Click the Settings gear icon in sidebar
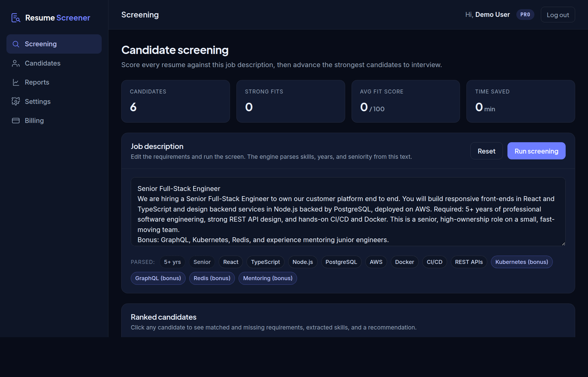The width and height of the screenshot is (588, 377). click(x=16, y=101)
